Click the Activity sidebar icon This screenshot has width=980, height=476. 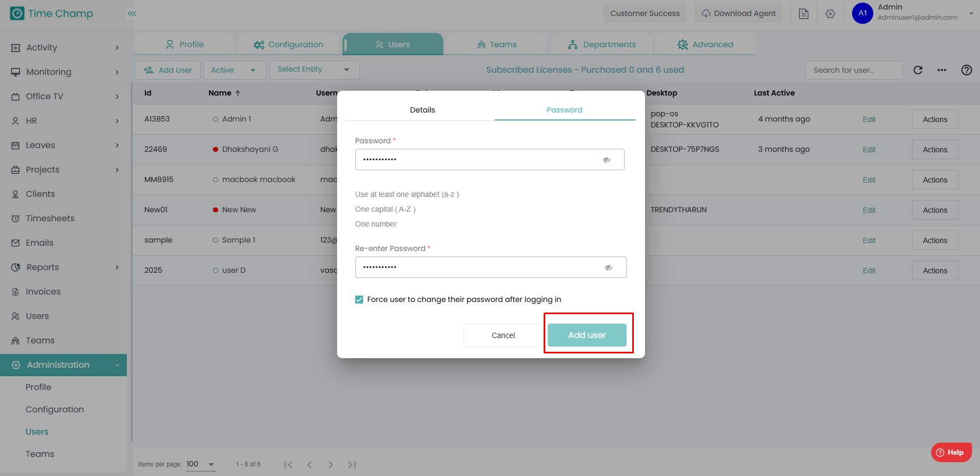point(16,48)
